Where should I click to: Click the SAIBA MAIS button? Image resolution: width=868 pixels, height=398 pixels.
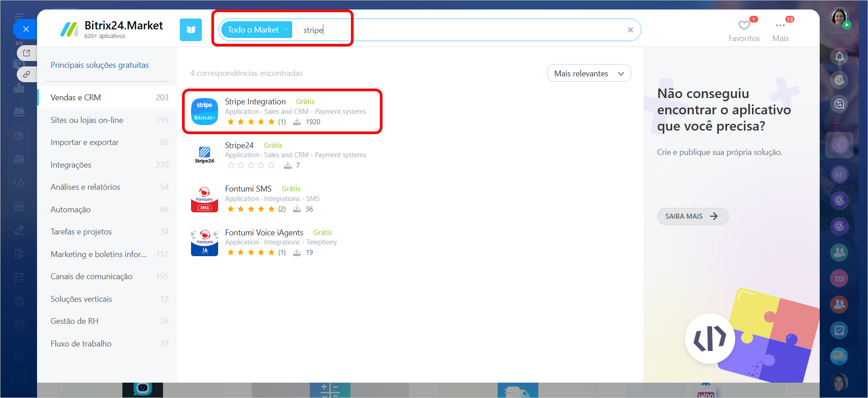692,216
